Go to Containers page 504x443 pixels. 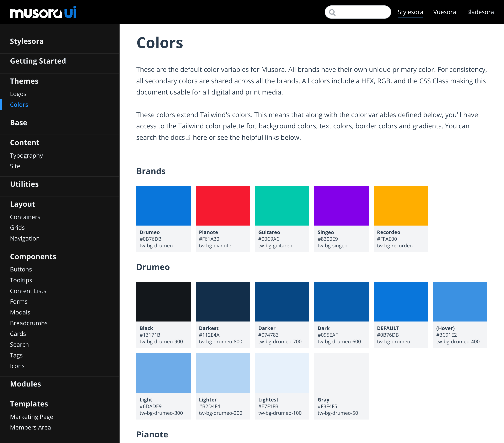25,217
